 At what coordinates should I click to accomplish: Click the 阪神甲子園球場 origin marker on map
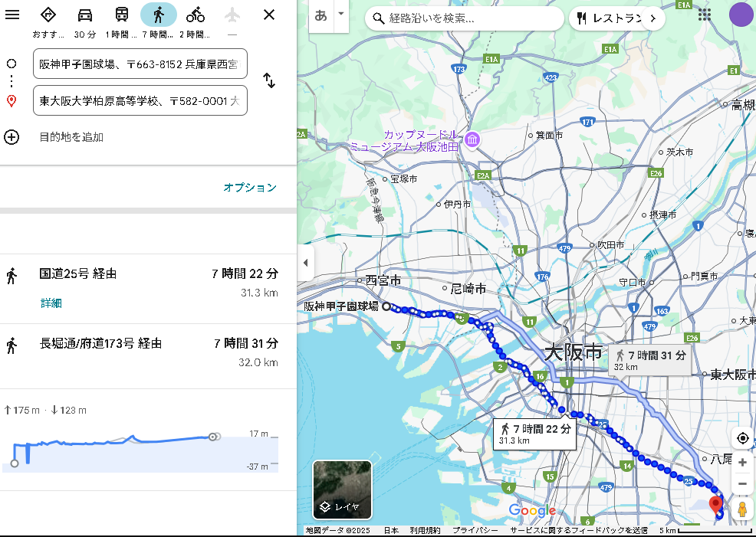(x=386, y=306)
